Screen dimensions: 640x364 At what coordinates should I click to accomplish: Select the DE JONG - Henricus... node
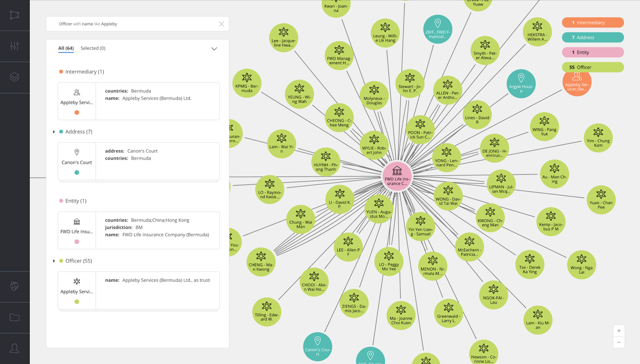(494, 148)
